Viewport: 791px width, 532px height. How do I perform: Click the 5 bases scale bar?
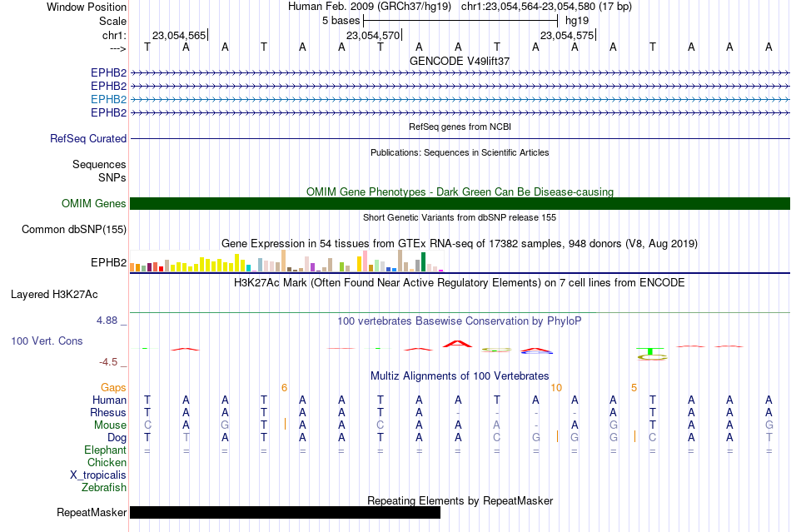point(460,21)
